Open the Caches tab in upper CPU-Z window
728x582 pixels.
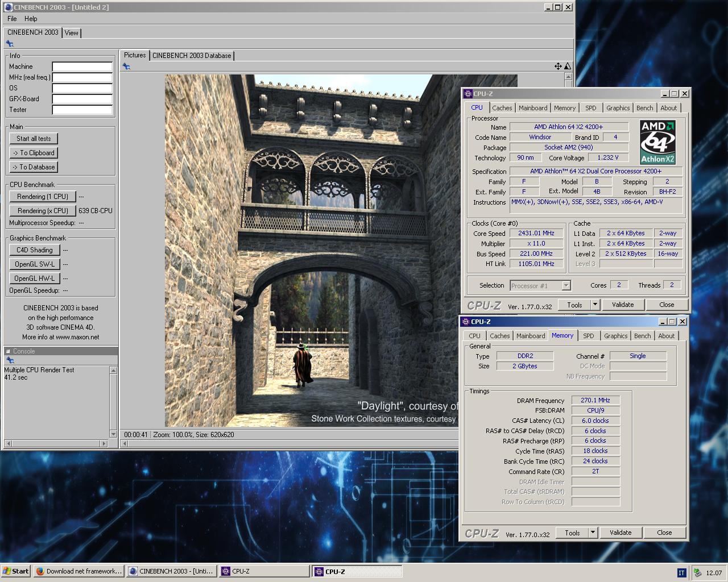(502, 108)
